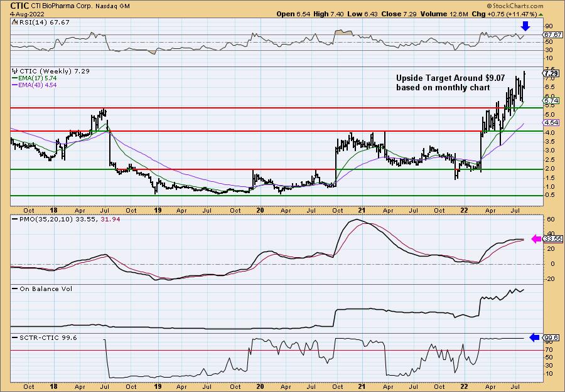565x392 pixels.
Task: Open the StockCharts.com copyright link
Action: tap(515, 6)
